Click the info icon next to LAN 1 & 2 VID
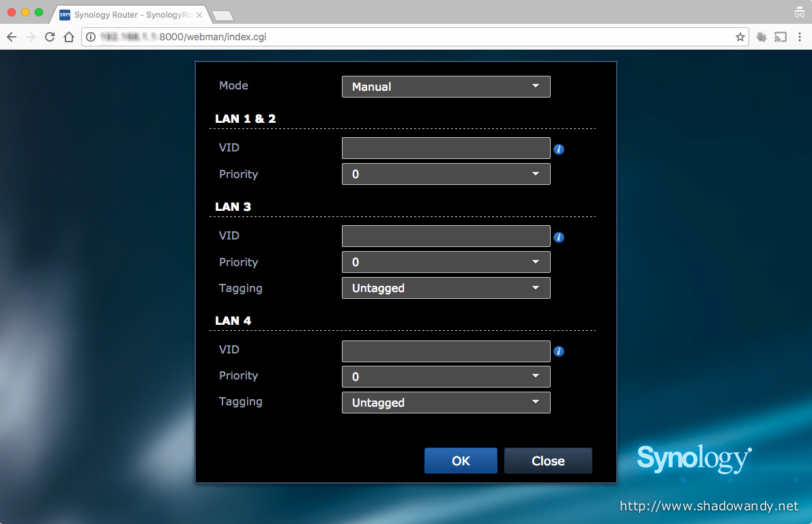Viewport: 812px width, 524px height. pyautogui.click(x=559, y=149)
